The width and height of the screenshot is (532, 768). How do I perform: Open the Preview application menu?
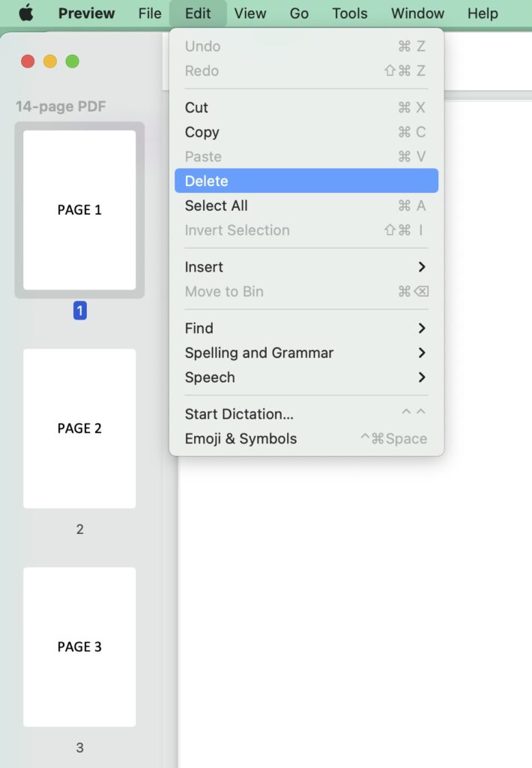tap(85, 13)
